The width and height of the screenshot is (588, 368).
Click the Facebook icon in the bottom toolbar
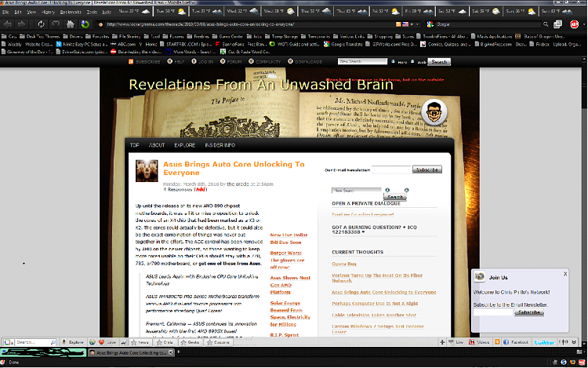click(x=506, y=342)
